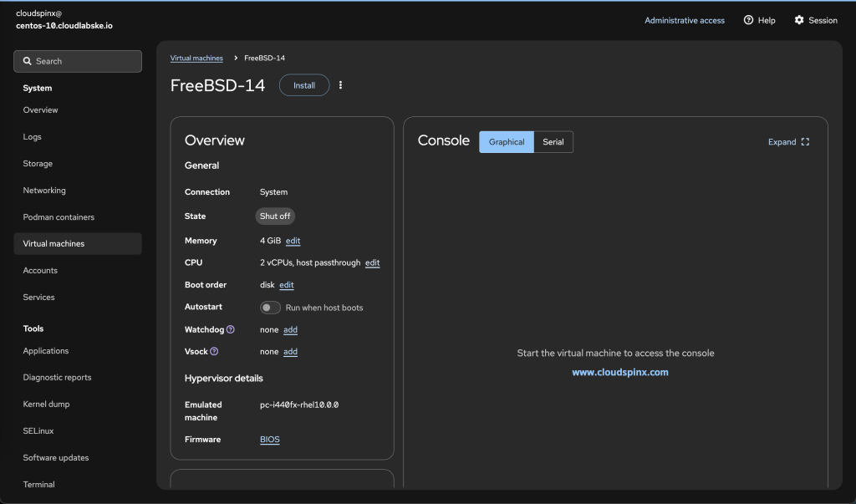Open the Session gear icon menu
The width and height of the screenshot is (856, 504).
coord(799,20)
